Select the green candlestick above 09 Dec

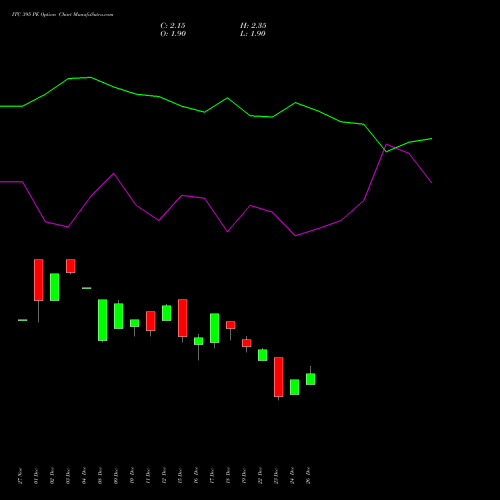119,316
